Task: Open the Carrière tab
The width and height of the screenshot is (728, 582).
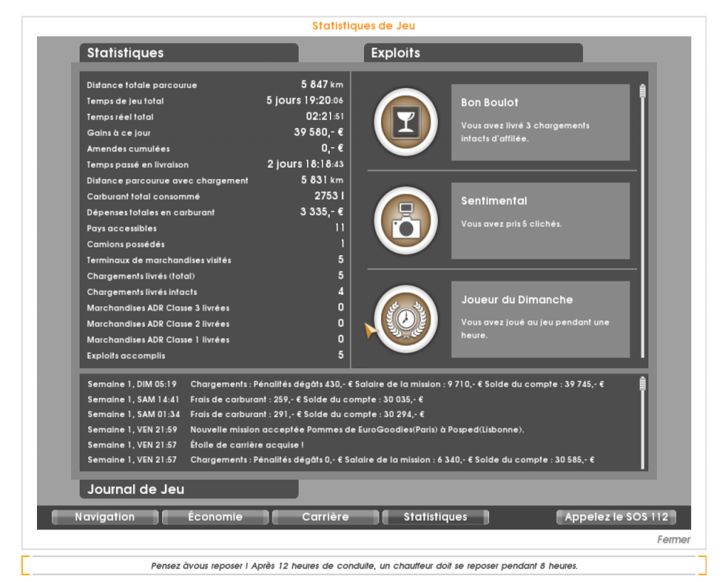Action: [326, 517]
